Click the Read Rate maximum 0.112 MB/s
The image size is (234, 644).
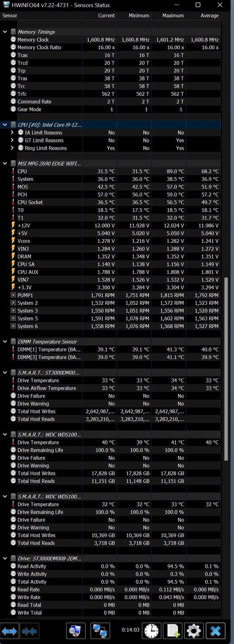coord(172,589)
